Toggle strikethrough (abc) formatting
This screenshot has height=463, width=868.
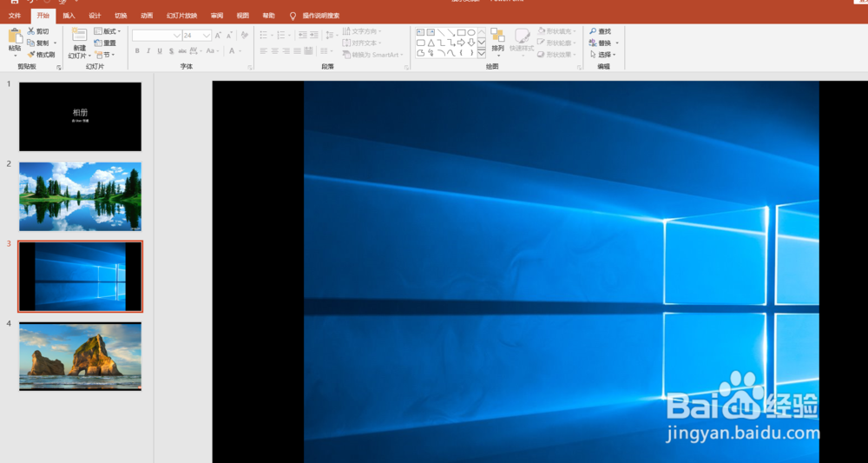pyautogui.click(x=182, y=51)
